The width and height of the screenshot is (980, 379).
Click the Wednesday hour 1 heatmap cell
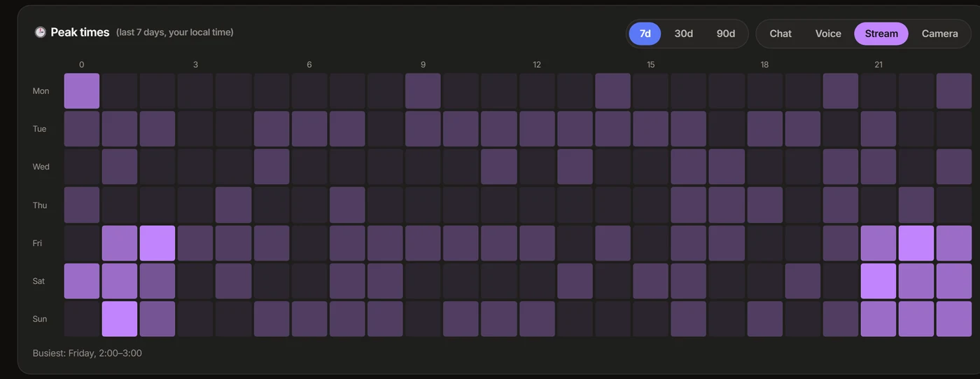click(120, 167)
